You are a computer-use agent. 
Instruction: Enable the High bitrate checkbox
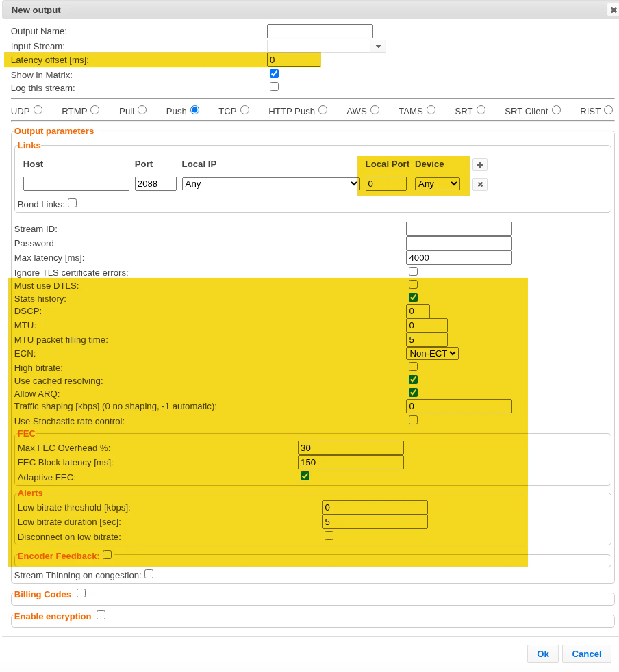(413, 366)
